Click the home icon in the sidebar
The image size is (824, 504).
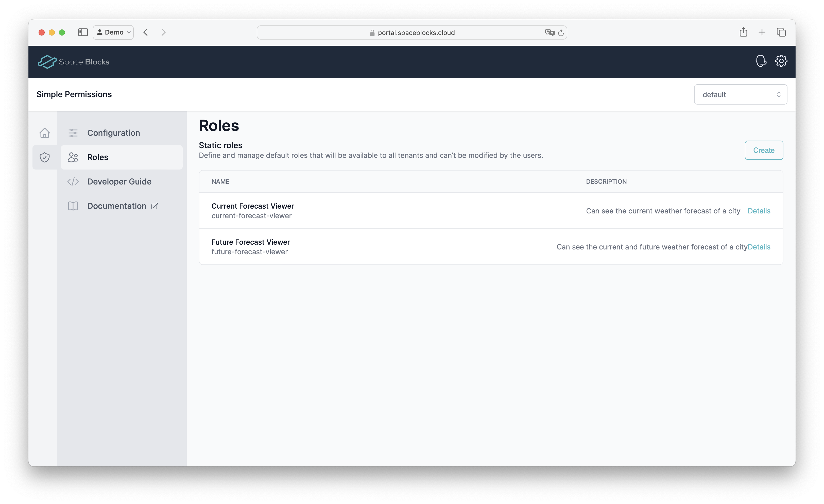tap(44, 133)
